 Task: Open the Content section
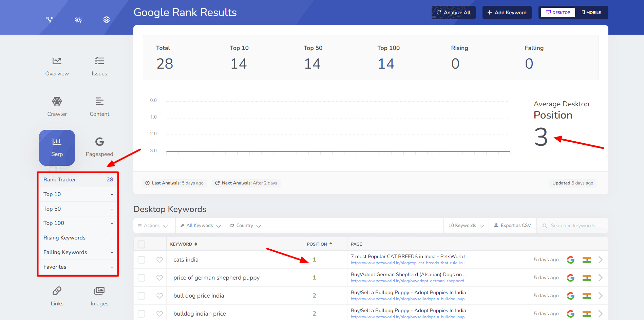click(x=99, y=107)
